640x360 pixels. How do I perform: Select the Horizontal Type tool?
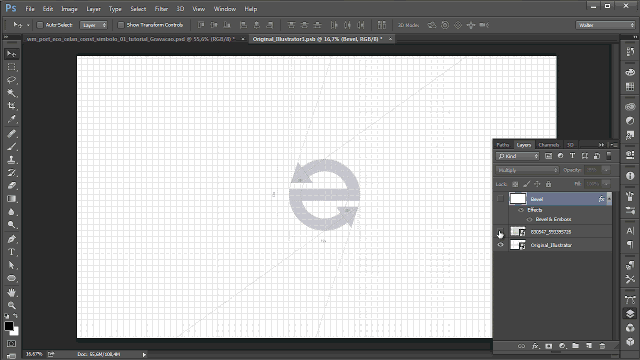pos(11,252)
